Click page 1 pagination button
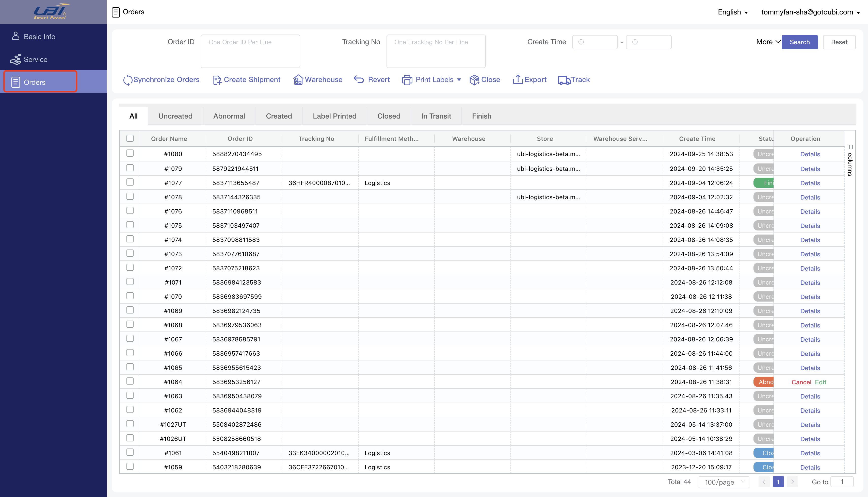 (778, 482)
